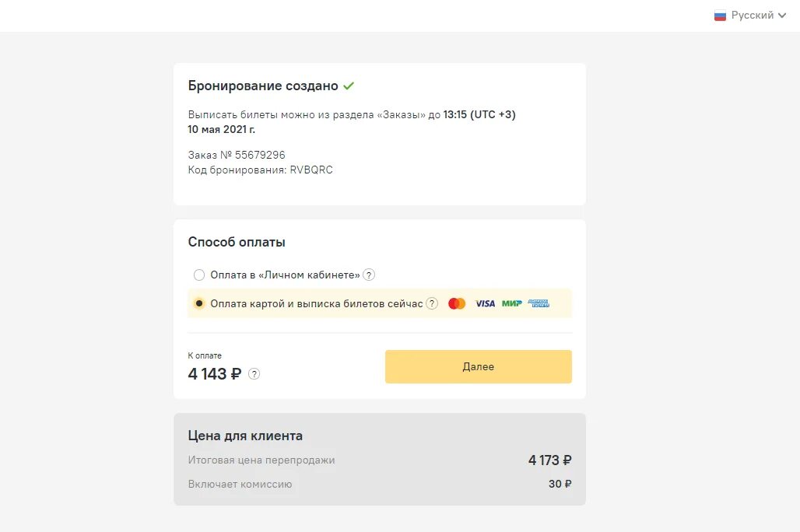
Task: Click the «Включает комиссию» 30 ₽ value
Action: (560, 484)
